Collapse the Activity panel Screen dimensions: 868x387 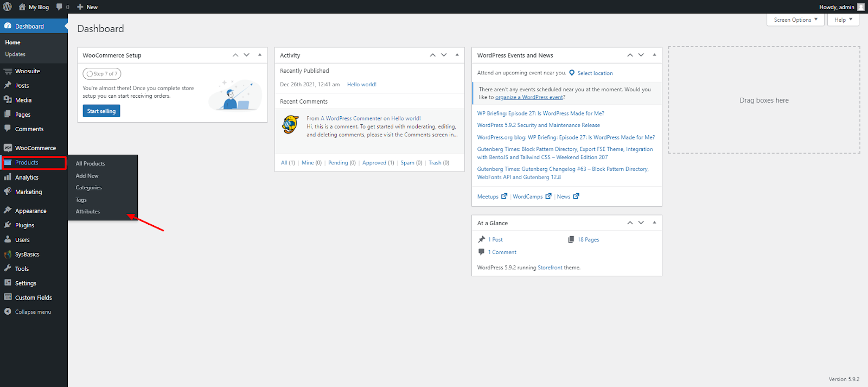457,55
